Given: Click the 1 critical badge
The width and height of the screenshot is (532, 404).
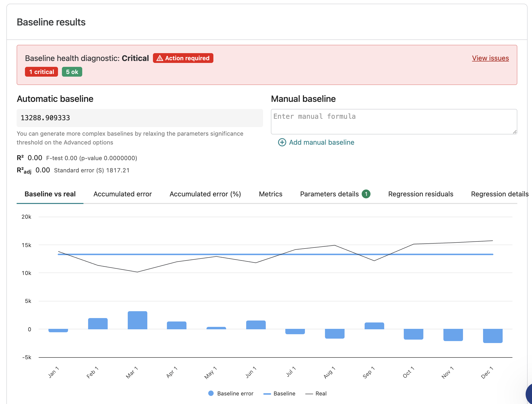Looking at the screenshot, I should pyautogui.click(x=41, y=72).
